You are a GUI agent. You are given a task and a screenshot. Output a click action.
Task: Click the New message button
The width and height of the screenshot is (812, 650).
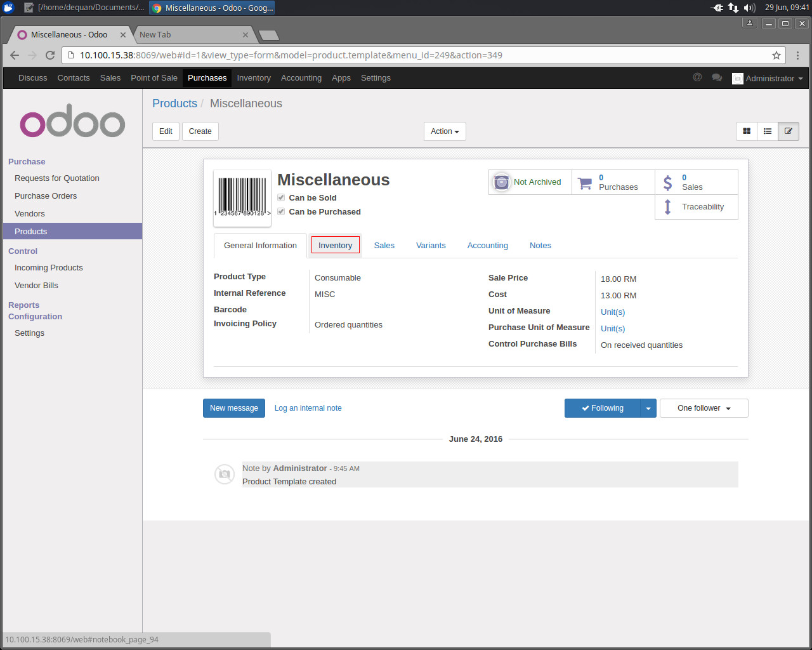[x=234, y=408]
